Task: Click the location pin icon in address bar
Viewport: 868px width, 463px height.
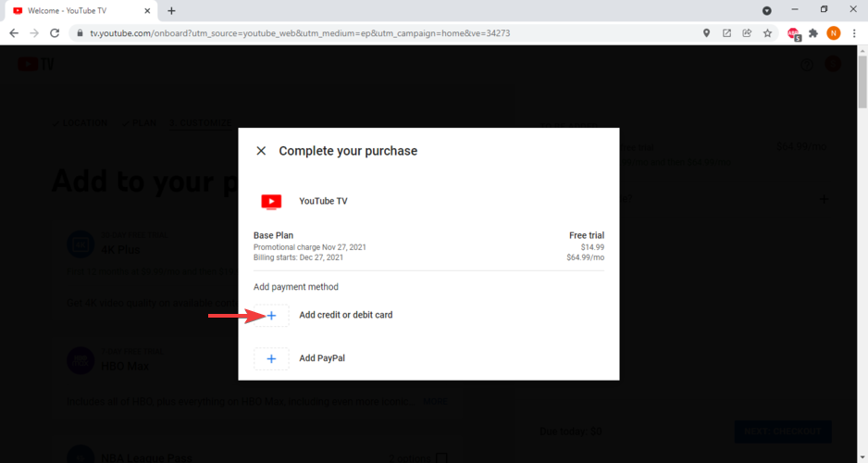Action: (x=706, y=33)
